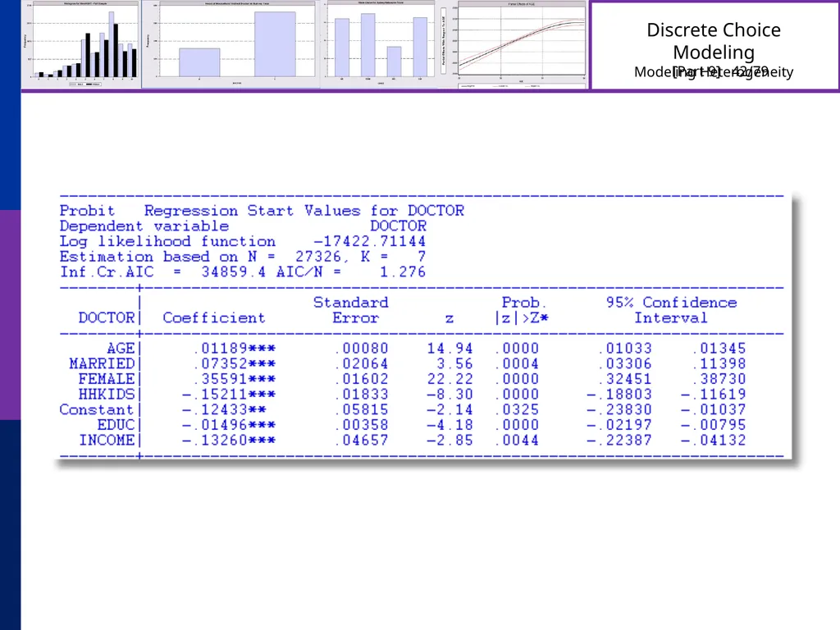Click MARRIED coefficient .07352***
This screenshot has width=840, height=630.
pyautogui.click(x=234, y=363)
